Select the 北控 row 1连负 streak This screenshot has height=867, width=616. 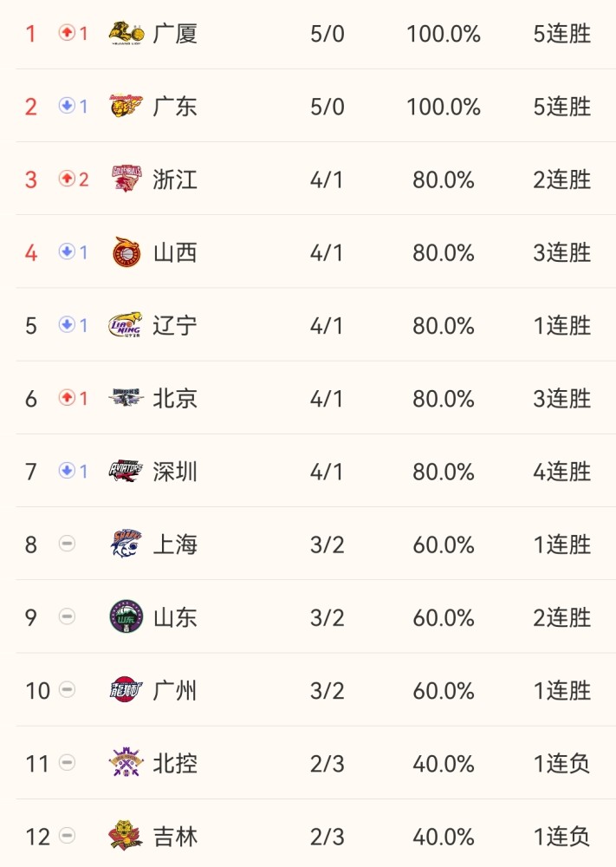point(562,764)
